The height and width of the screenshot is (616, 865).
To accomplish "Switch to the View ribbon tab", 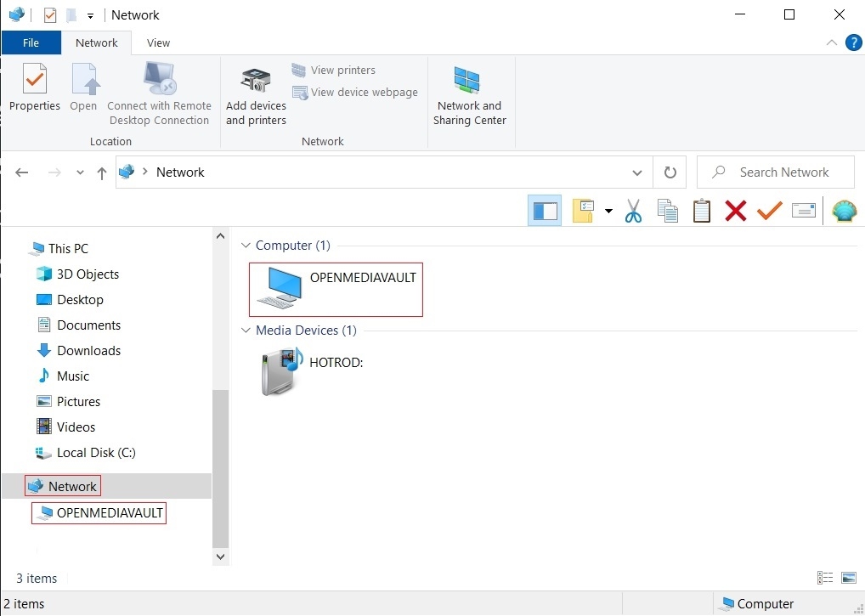I will [158, 42].
